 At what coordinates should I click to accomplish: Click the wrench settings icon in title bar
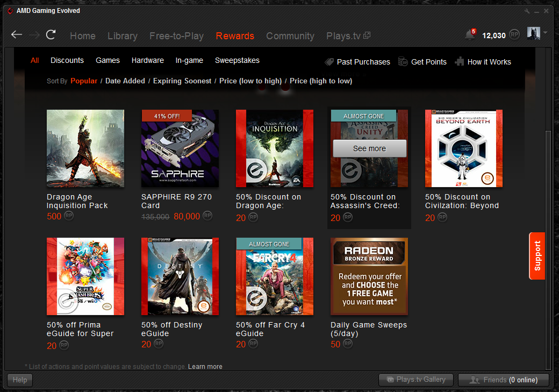pyautogui.click(x=527, y=11)
